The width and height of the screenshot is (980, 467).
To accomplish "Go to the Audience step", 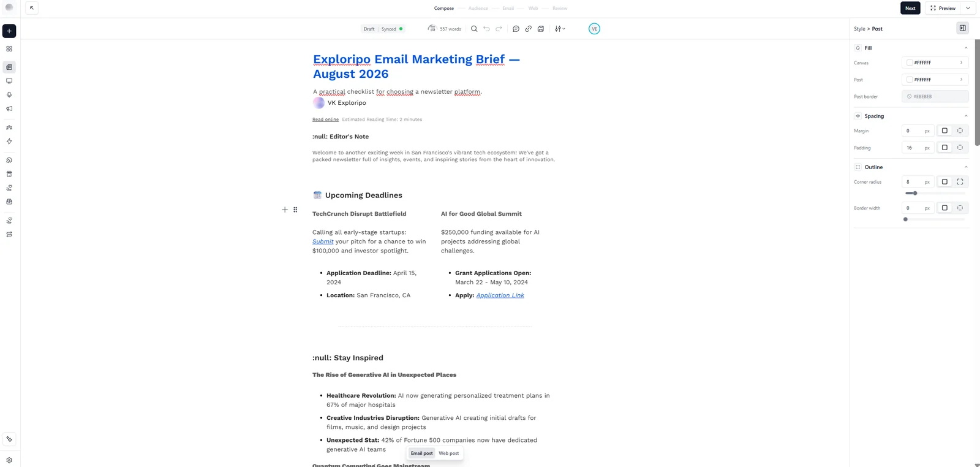I will (478, 9).
